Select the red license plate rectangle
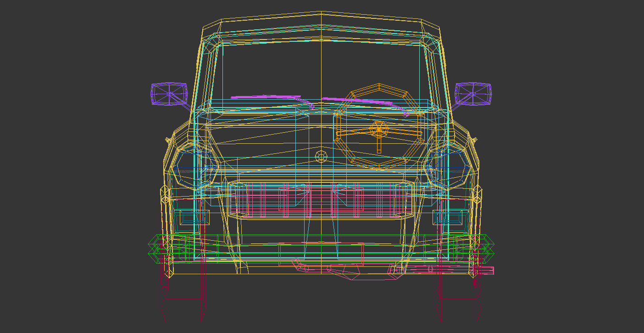 pos(321,254)
